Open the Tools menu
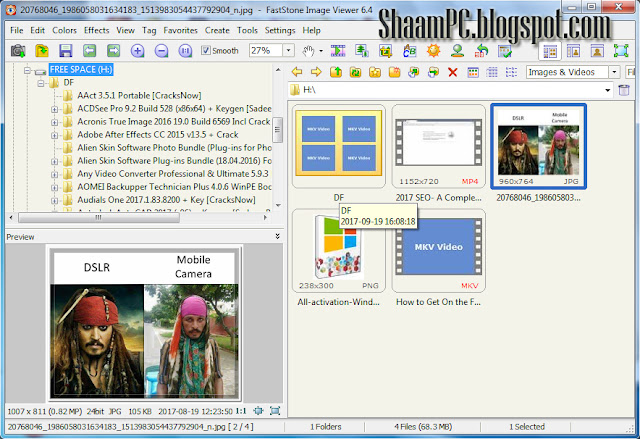 pos(247,30)
